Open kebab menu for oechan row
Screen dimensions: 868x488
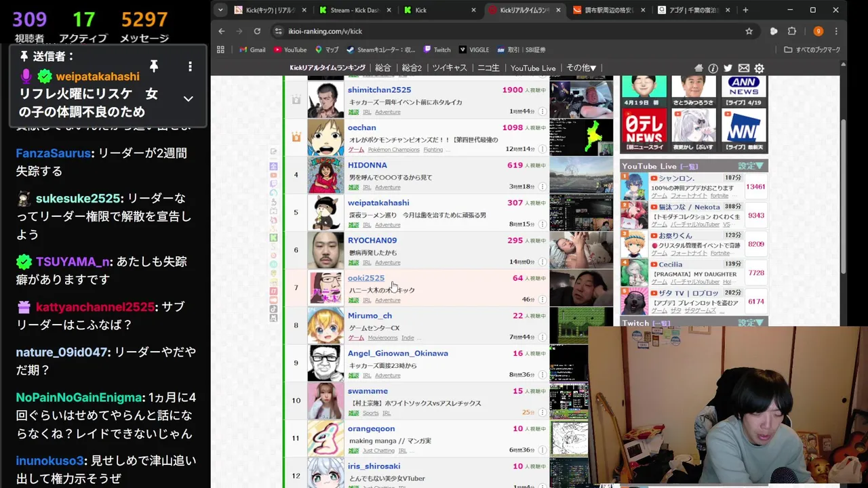[x=542, y=148]
